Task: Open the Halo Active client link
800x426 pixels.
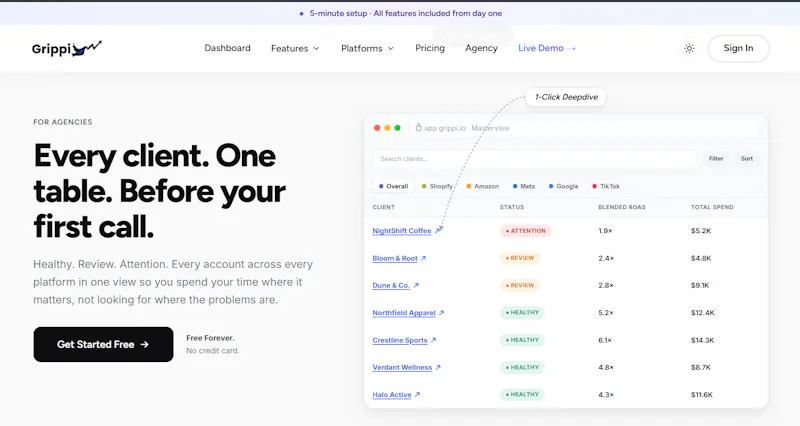Action: [392, 395]
